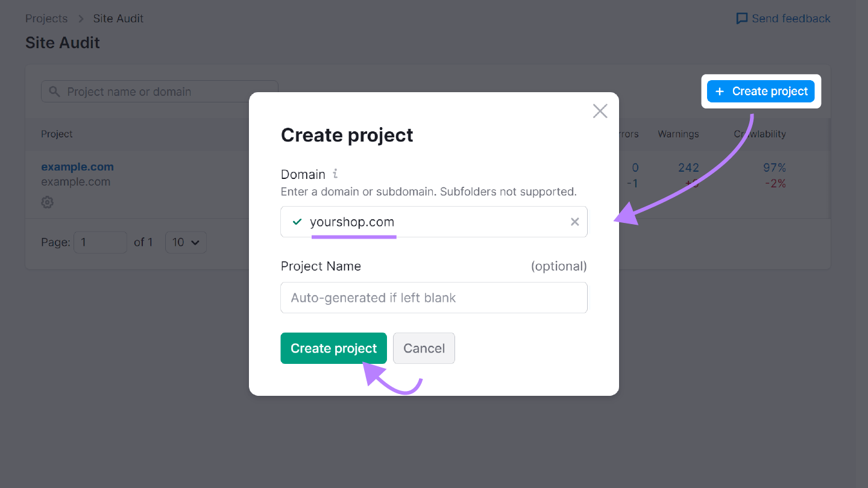Click the Project column header
The width and height of the screenshot is (868, 488).
[x=57, y=134]
